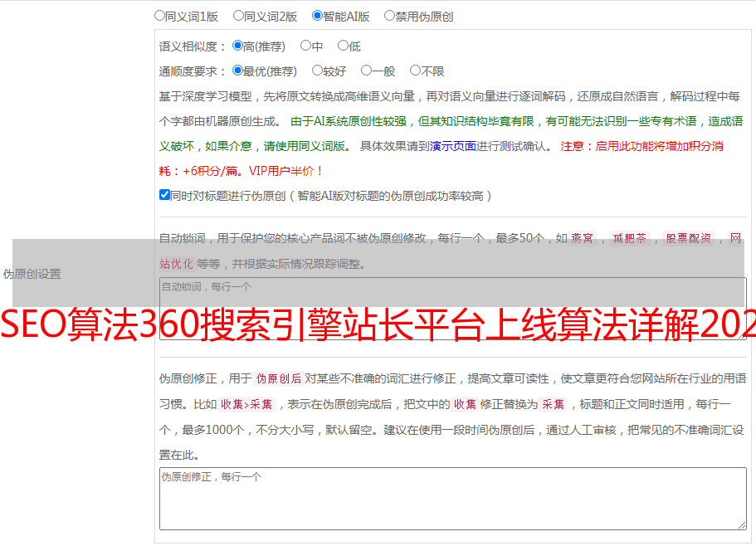
Task: Click the 收集>采集 example tag
Action: 246,404
